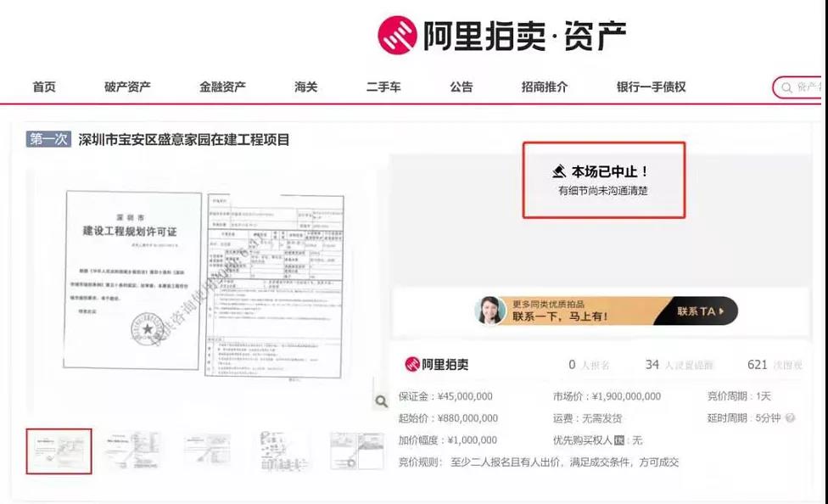
Task: Open the 公告 navigation tab
Action: 462,87
